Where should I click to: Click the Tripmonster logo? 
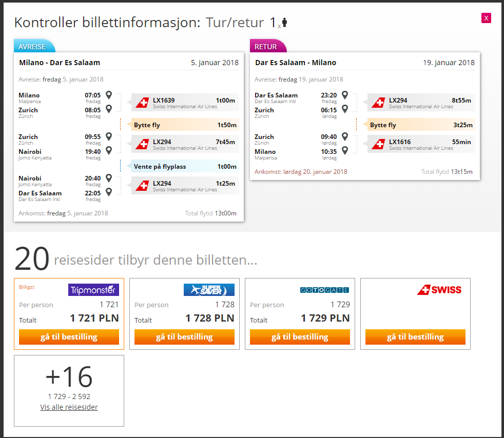(93, 290)
